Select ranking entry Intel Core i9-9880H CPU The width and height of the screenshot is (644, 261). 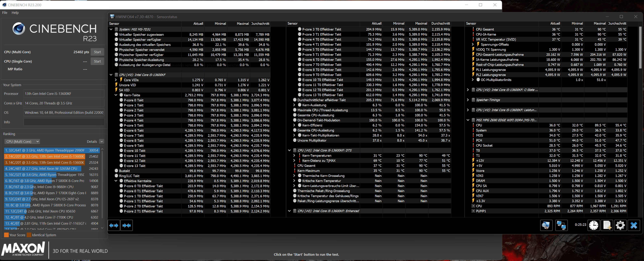pyautogui.click(x=52, y=187)
